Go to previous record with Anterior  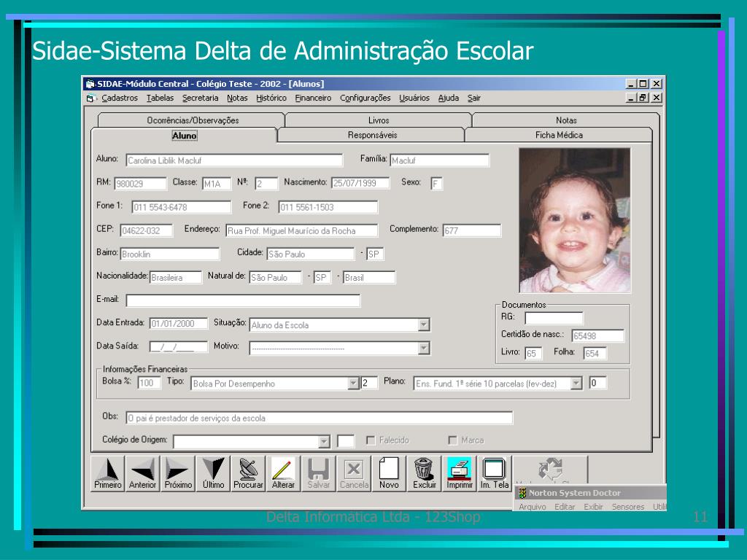pyautogui.click(x=142, y=473)
